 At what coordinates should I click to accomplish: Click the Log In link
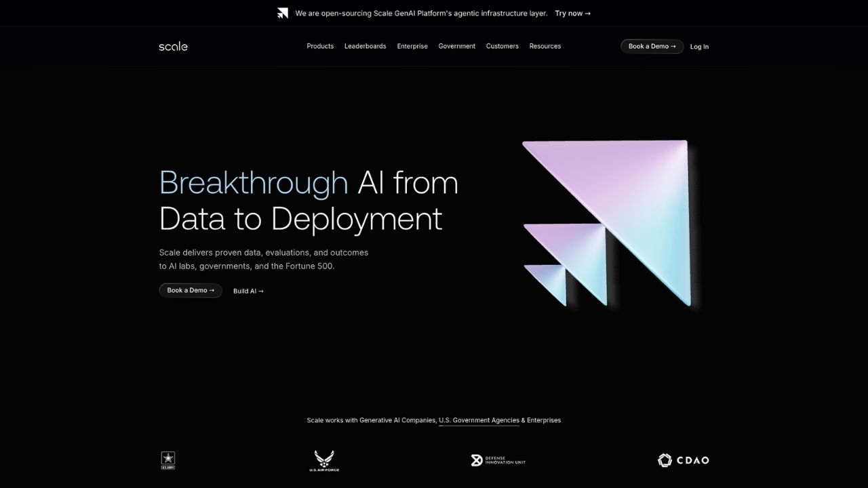pyautogui.click(x=699, y=47)
